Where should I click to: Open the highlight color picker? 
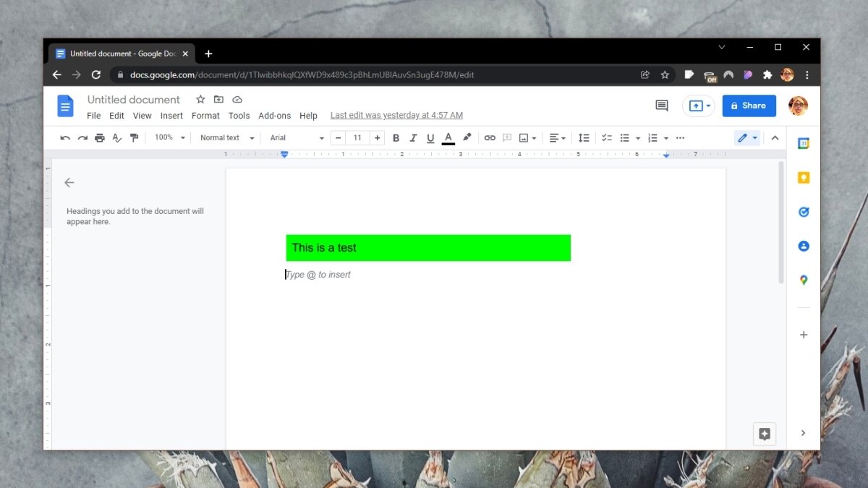[x=467, y=138]
